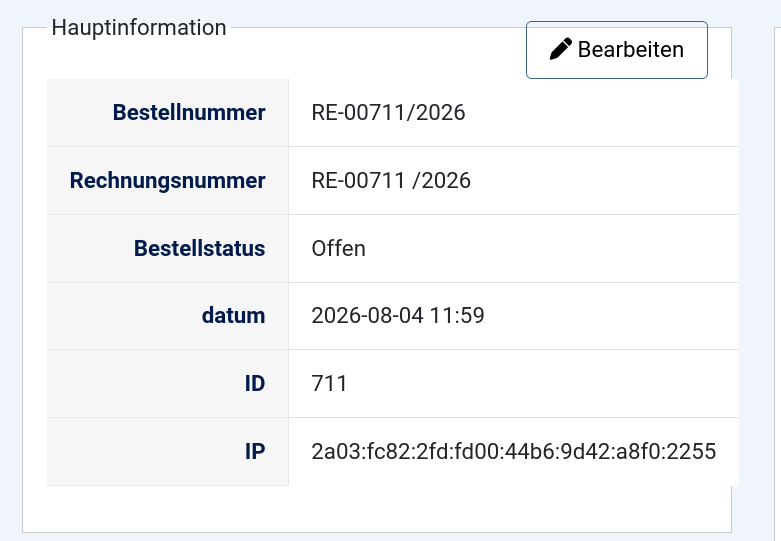The height and width of the screenshot is (541, 781).
Task: Select the Rechnungsnummer label
Action: point(167,180)
